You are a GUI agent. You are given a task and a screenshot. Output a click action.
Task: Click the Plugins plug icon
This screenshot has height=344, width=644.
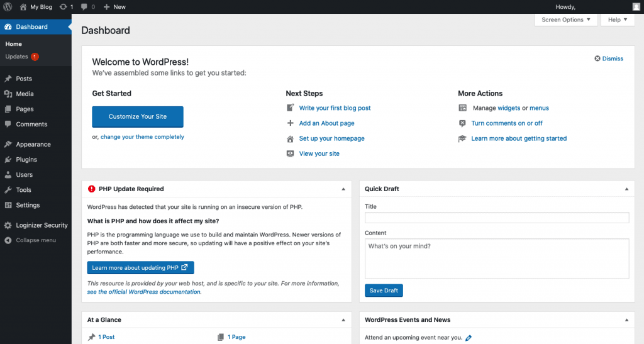pyautogui.click(x=8, y=159)
